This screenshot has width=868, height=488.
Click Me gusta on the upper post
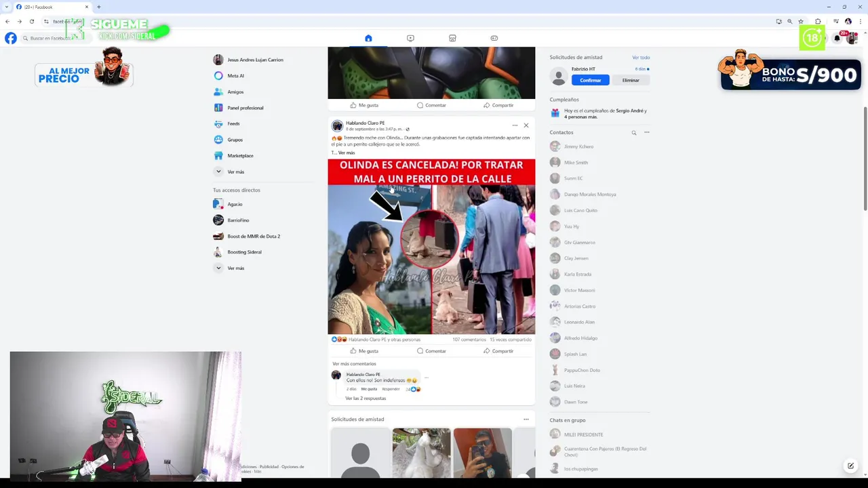(x=364, y=105)
